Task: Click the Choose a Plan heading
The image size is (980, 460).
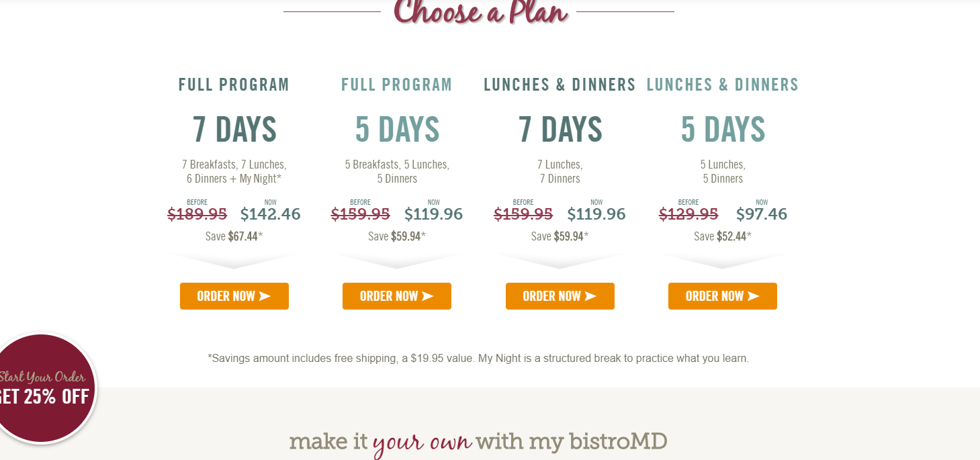Action: point(481,12)
